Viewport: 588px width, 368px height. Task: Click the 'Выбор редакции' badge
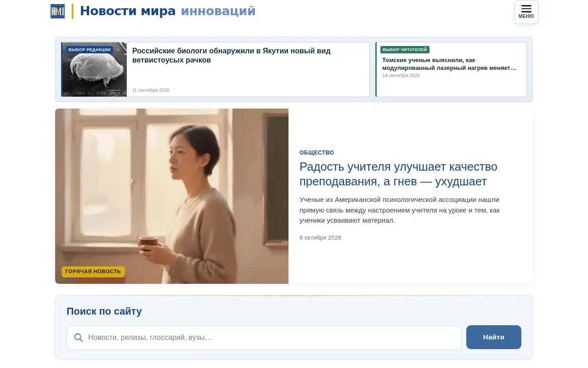pos(89,50)
